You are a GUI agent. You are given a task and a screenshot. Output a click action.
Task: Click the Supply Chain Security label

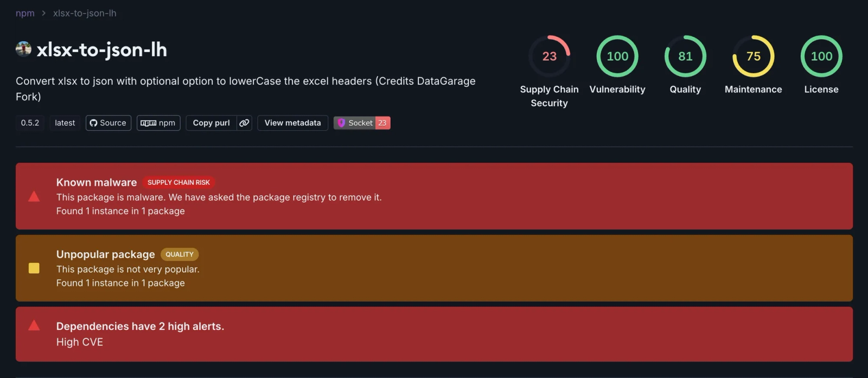tap(549, 96)
